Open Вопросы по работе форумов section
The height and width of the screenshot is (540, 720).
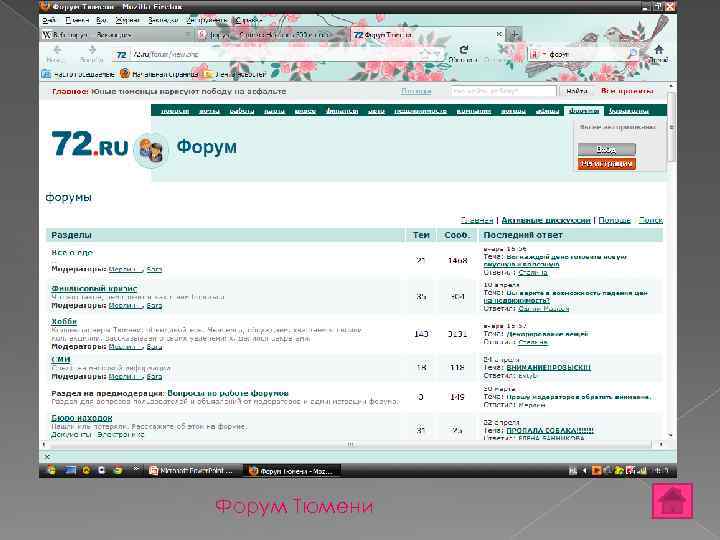(x=228, y=393)
